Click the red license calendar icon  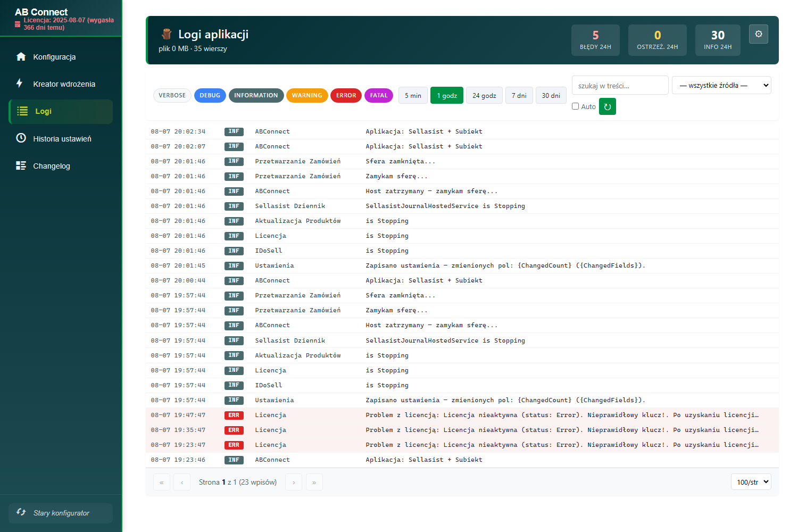[18, 24]
